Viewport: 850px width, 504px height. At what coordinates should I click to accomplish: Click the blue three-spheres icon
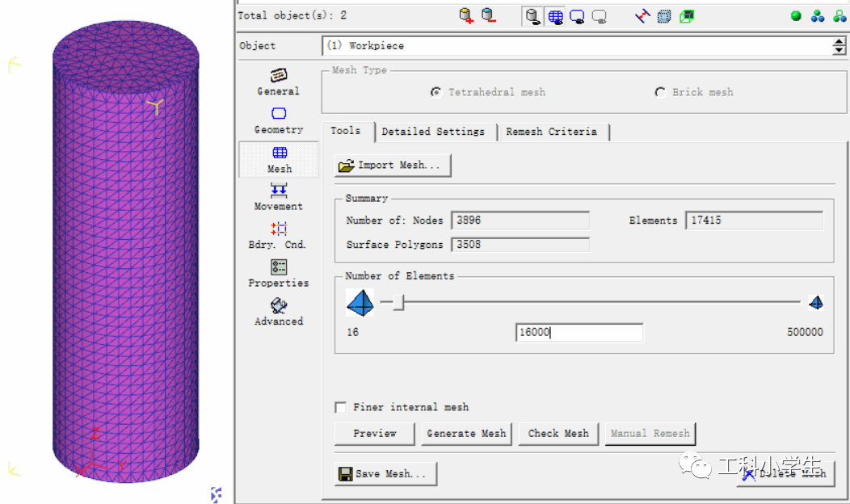pyautogui.click(x=818, y=16)
